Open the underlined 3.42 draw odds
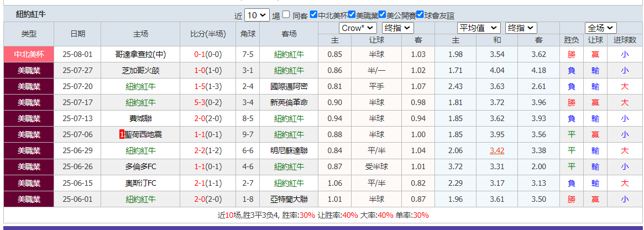This screenshot has height=230, width=644. [497, 150]
